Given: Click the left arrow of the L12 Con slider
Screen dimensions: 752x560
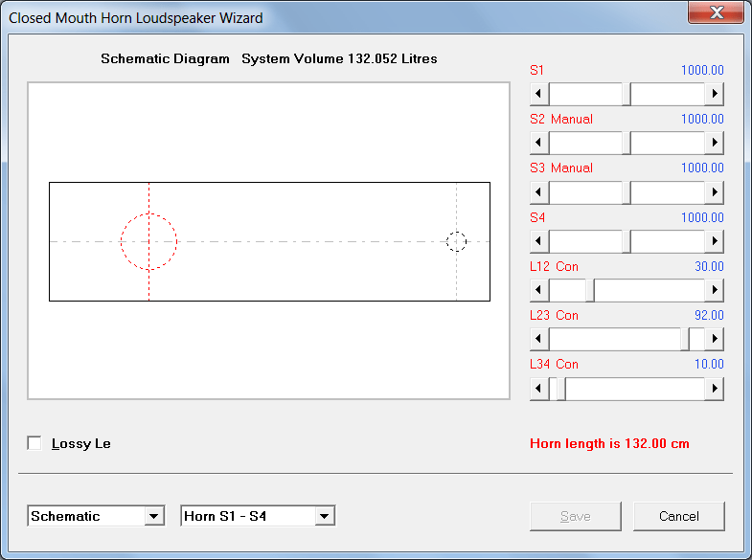Looking at the screenshot, I should 539,289.
